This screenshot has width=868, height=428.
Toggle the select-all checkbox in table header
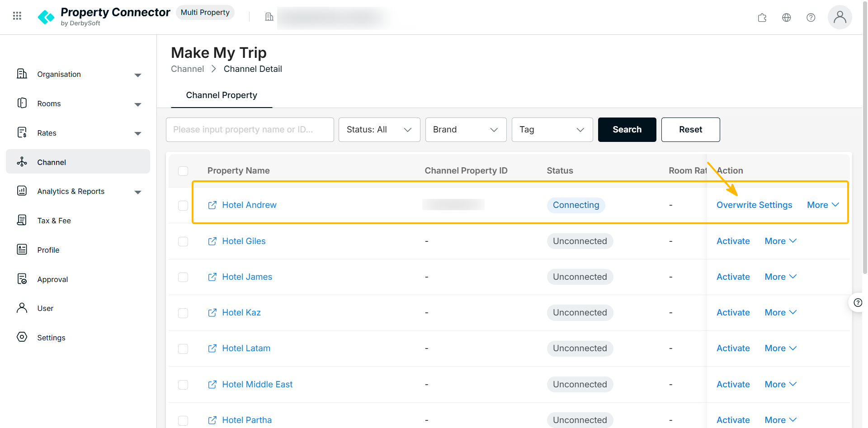tap(183, 171)
